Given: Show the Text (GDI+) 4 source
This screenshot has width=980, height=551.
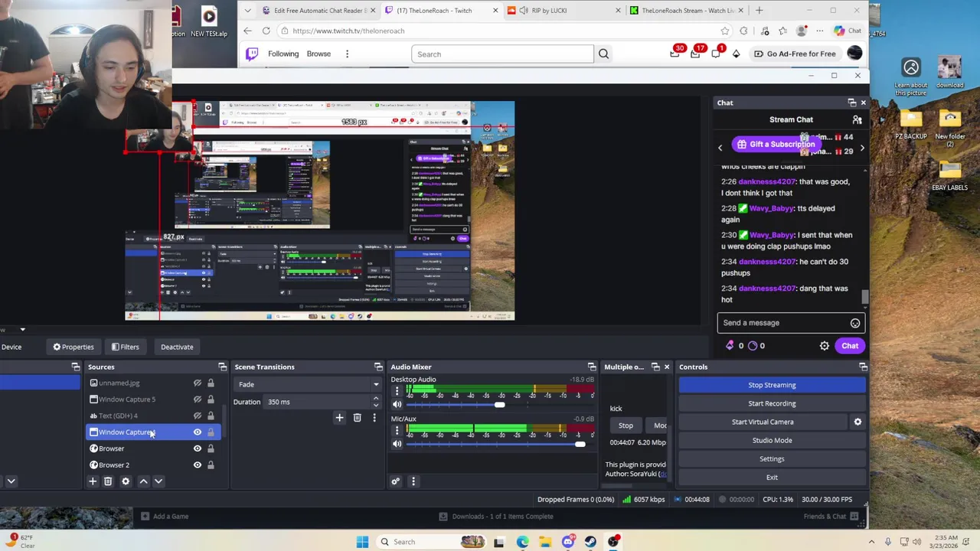Looking at the screenshot, I should tap(198, 416).
